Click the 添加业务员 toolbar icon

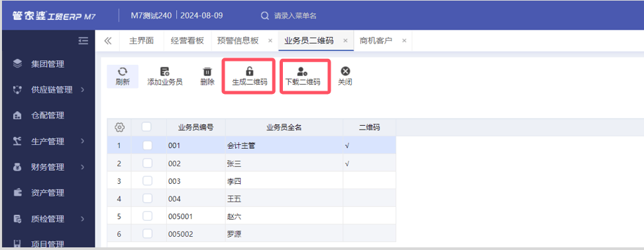click(165, 71)
